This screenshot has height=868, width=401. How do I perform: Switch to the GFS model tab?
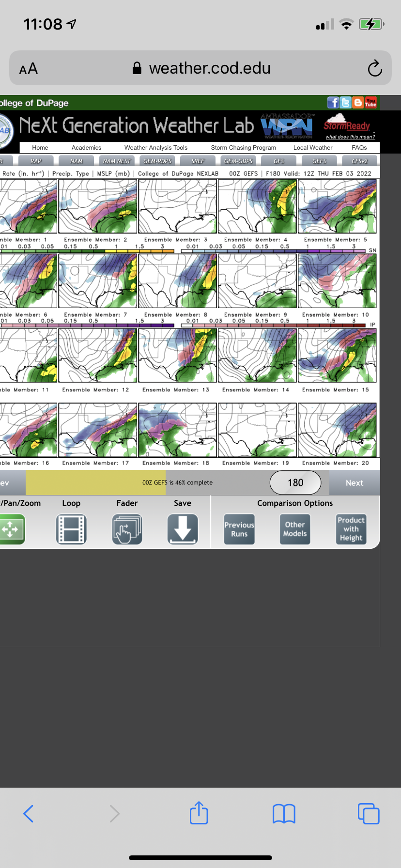tap(279, 161)
